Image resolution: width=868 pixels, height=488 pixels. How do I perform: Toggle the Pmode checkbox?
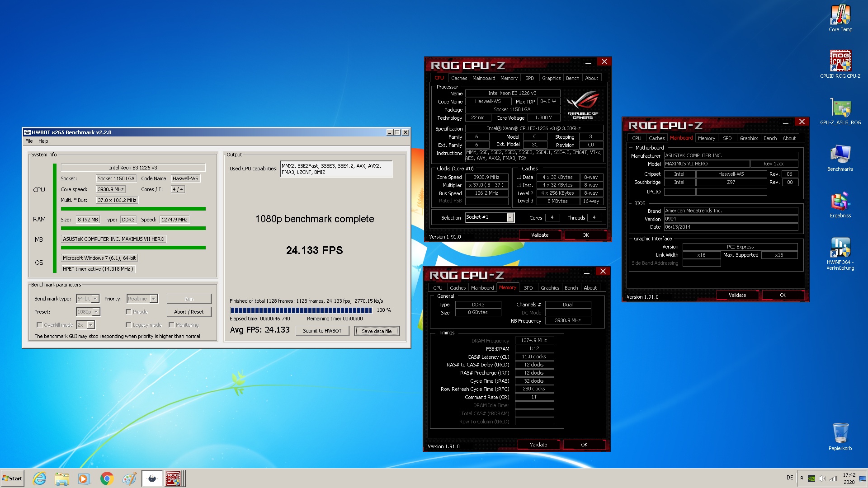128,312
